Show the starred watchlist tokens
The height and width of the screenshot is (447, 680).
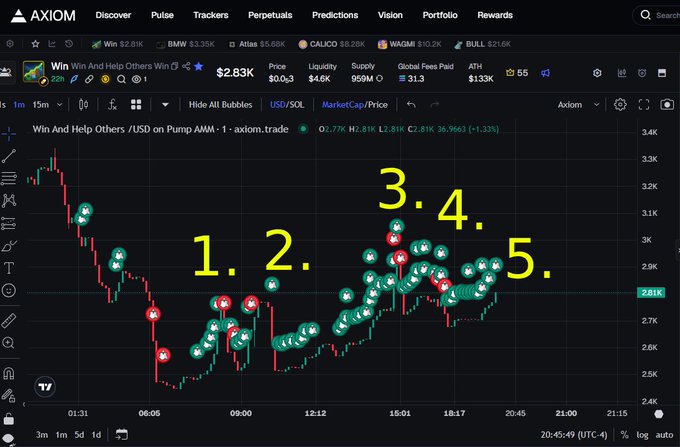(35, 44)
